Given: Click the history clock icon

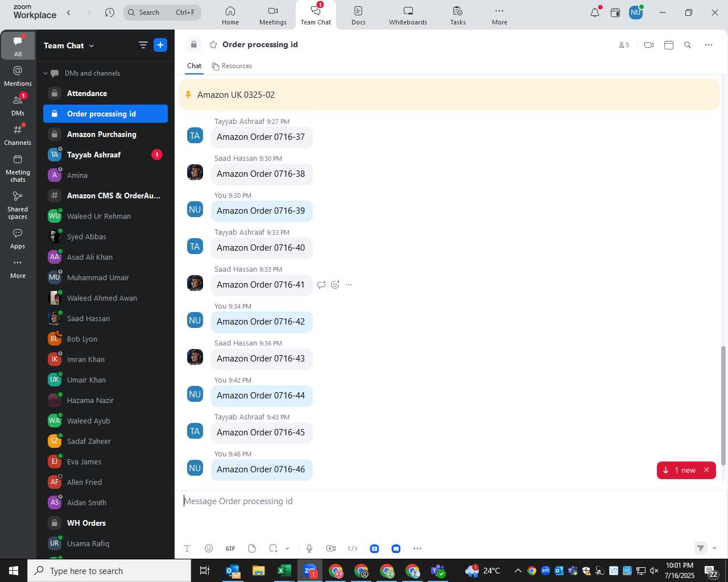Looking at the screenshot, I should coord(110,13).
